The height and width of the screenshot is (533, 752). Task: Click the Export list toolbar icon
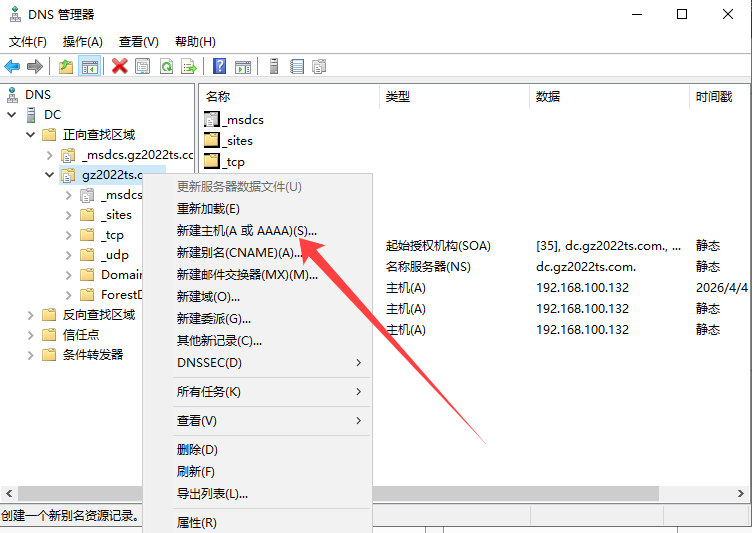point(189,66)
